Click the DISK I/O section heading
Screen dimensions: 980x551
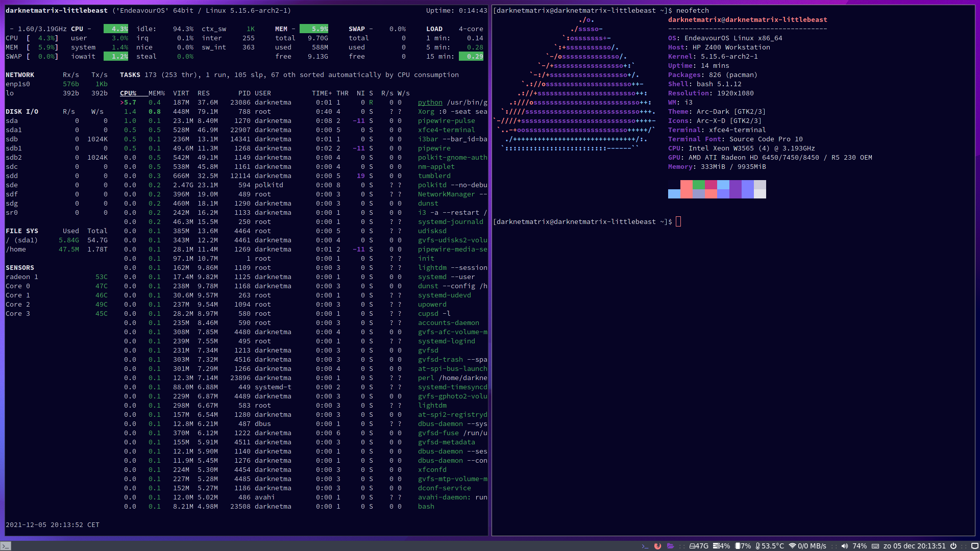(x=22, y=112)
